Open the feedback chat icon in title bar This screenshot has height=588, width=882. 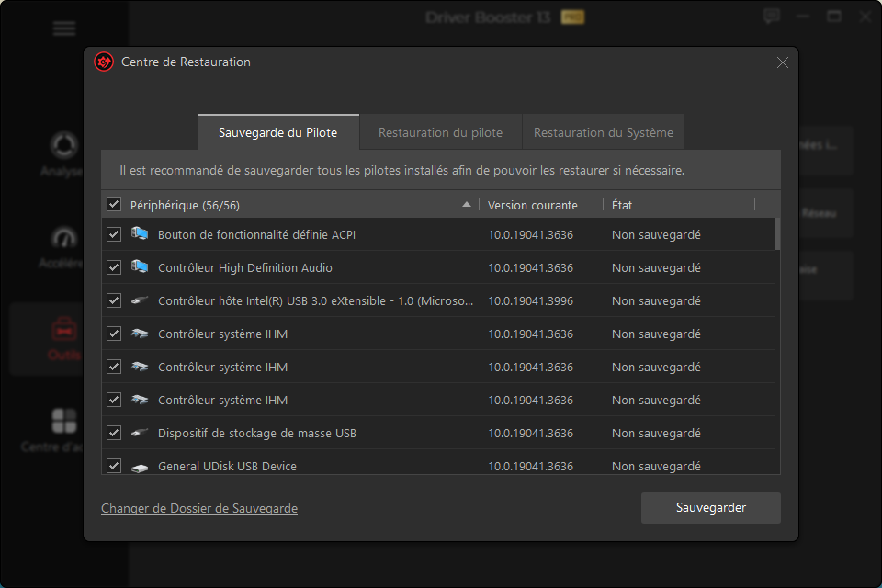click(x=772, y=17)
